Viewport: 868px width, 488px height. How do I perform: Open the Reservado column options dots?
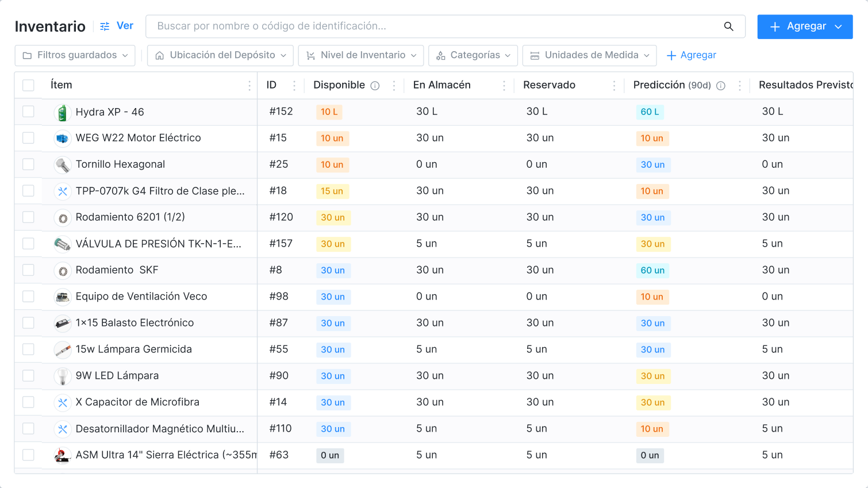pyautogui.click(x=614, y=86)
